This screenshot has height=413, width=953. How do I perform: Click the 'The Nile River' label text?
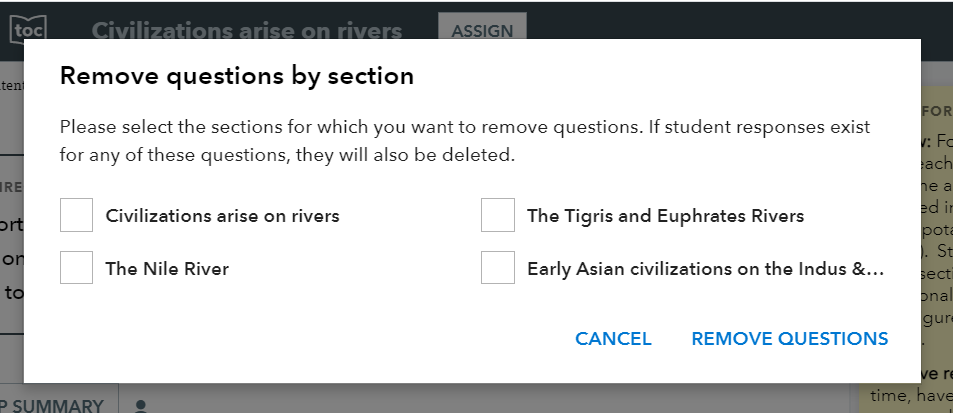coord(167,268)
